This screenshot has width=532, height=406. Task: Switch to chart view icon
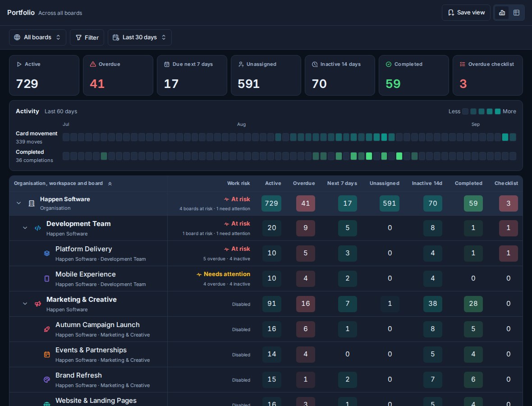pyautogui.click(x=502, y=13)
